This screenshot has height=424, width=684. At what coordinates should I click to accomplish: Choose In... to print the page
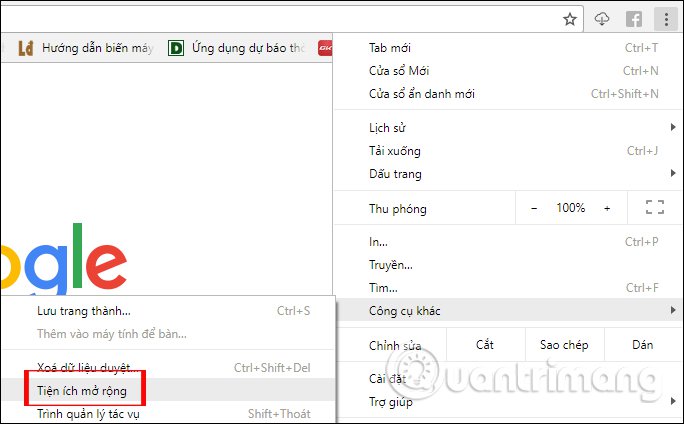tap(508, 242)
